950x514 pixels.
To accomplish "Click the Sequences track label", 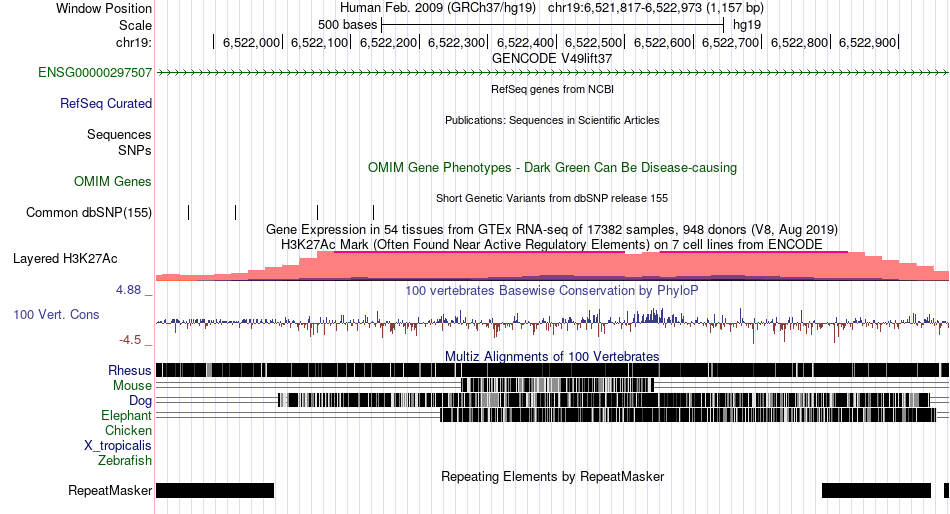I will coord(119,135).
